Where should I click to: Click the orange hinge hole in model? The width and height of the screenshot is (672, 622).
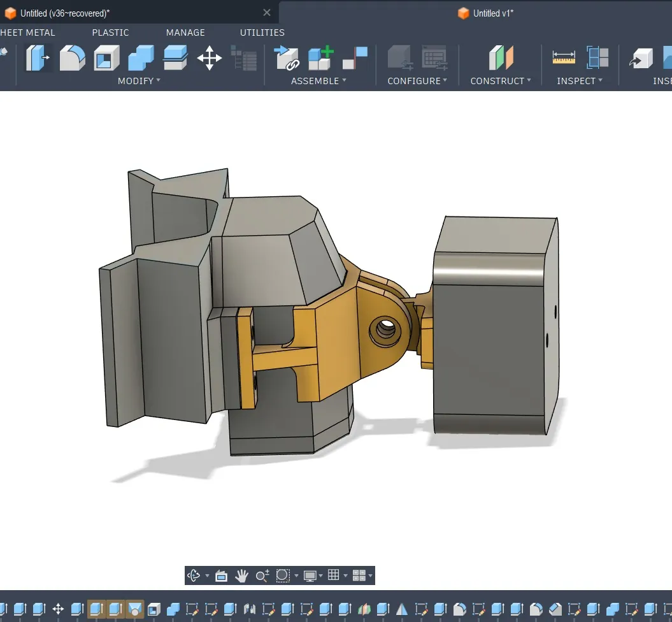385,330
